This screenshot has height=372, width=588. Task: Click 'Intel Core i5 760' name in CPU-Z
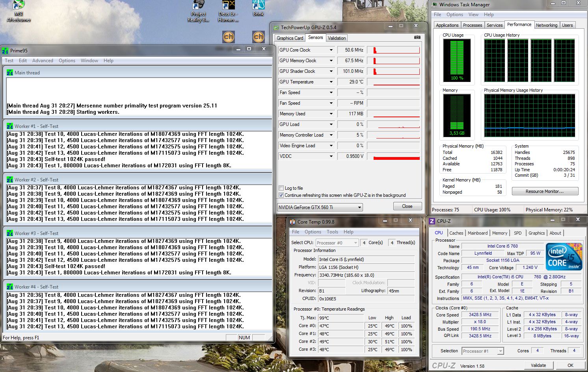[x=502, y=246]
